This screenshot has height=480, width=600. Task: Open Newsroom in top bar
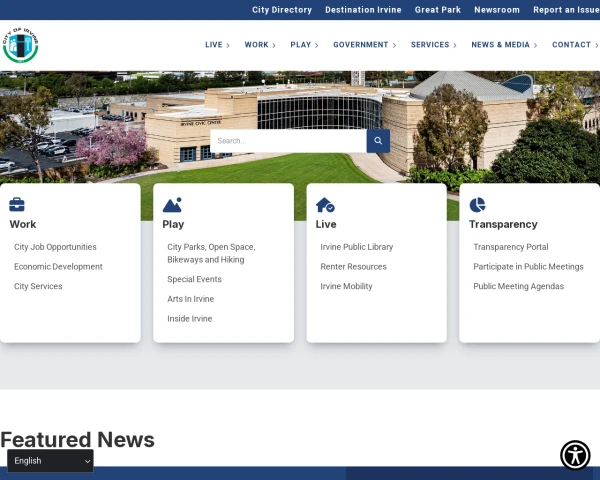497,10
